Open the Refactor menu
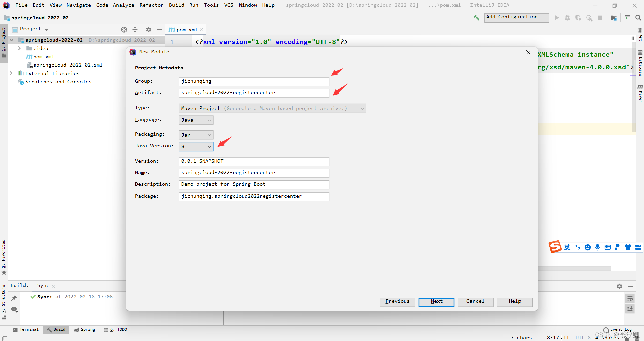 (151, 5)
